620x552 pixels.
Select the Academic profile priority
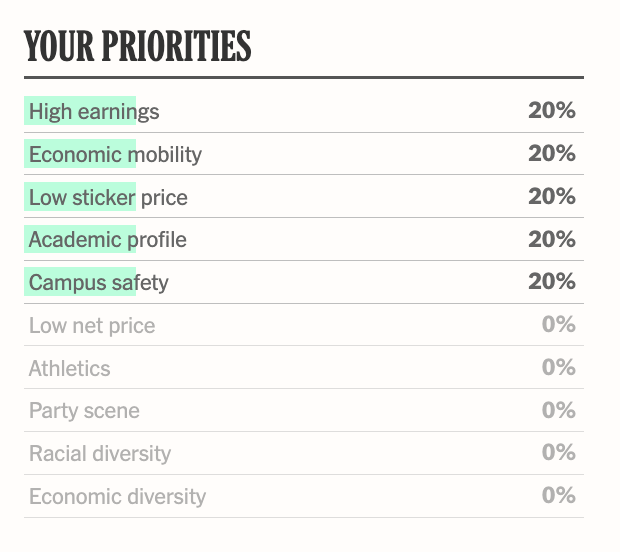(107, 240)
